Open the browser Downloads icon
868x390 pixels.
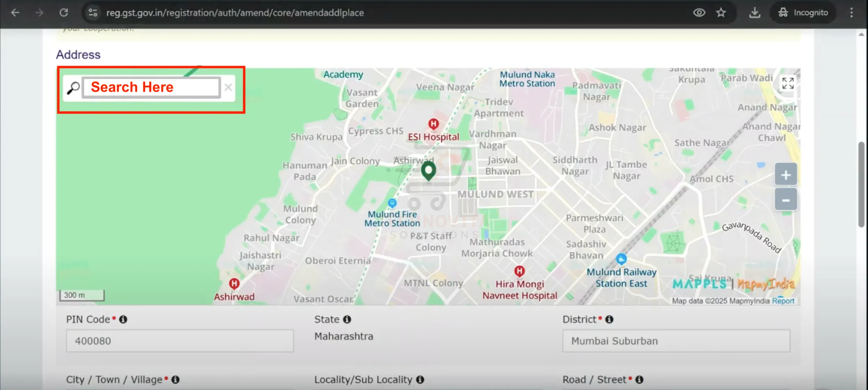click(755, 13)
